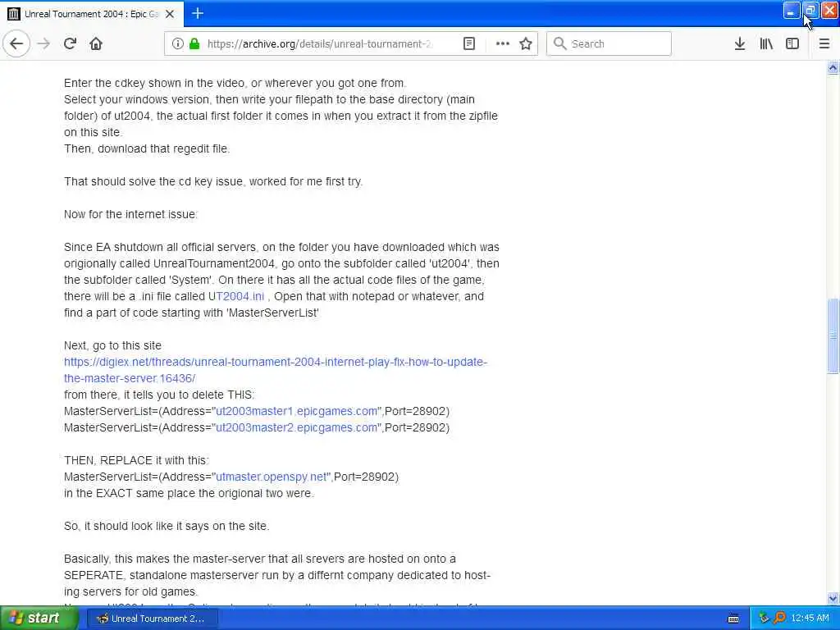Click the orange magnifier tray icon

click(x=779, y=619)
